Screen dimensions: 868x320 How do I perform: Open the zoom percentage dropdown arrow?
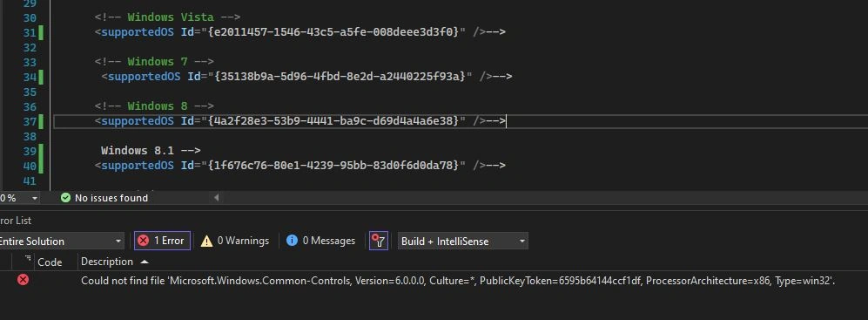pyautogui.click(x=35, y=198)
